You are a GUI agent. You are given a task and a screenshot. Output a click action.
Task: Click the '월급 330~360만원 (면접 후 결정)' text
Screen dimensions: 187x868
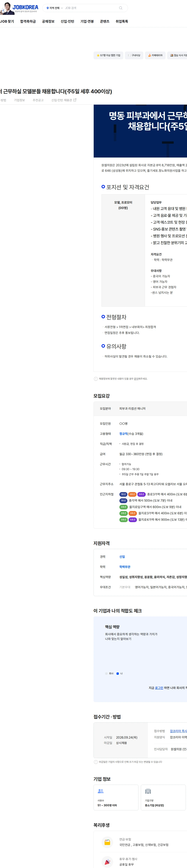click(x=141, y=454)
